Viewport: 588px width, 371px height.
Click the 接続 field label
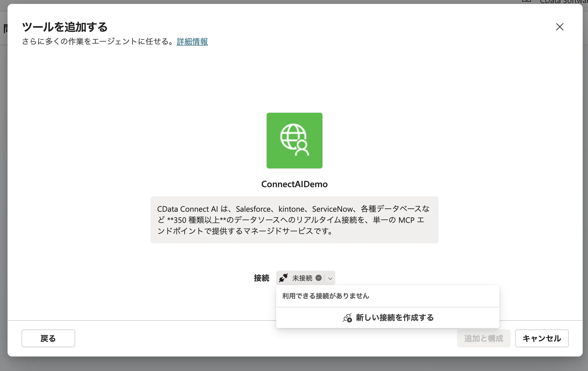[262, 278]
